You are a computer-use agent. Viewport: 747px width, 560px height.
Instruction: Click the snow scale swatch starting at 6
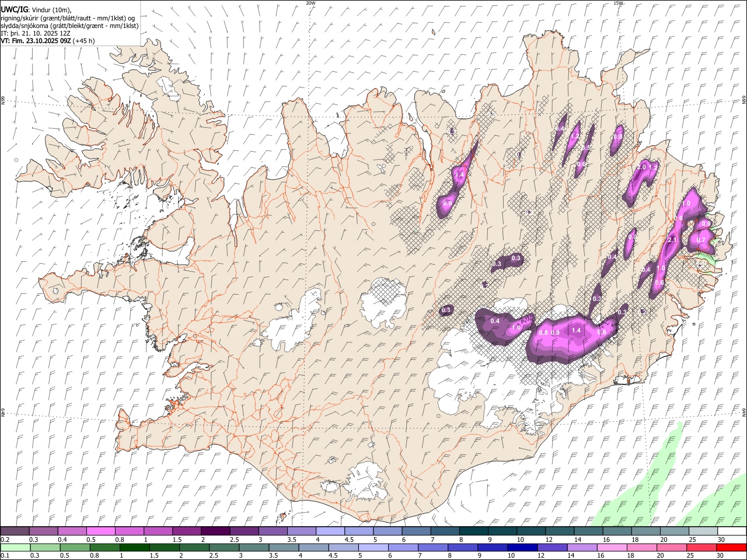pos(416,531)
